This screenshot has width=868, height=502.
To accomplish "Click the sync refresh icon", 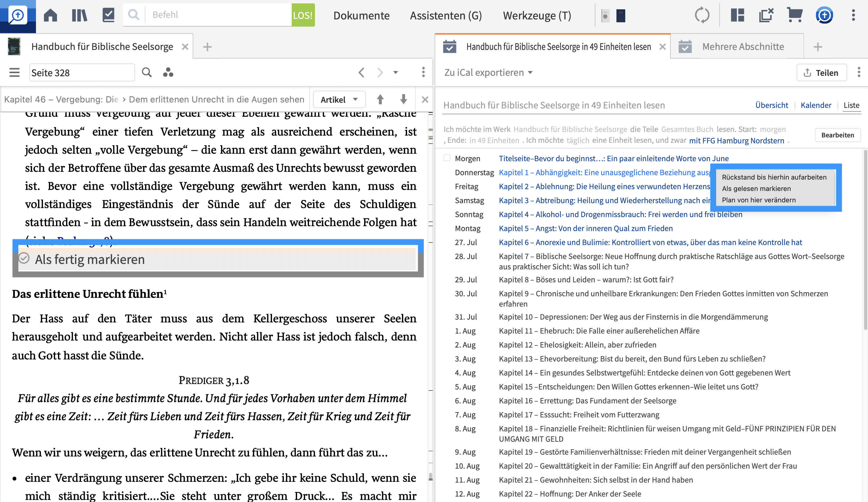I will [702, 16].
